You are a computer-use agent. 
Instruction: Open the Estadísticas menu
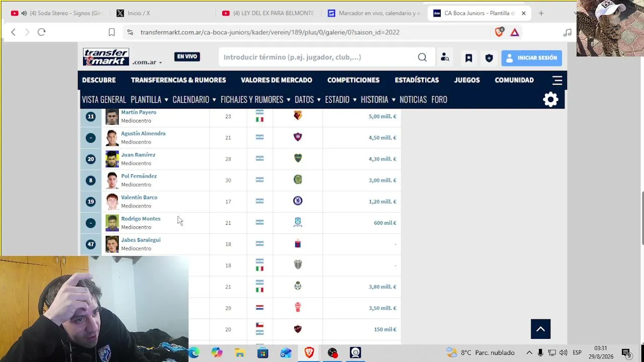click(417, 80)
